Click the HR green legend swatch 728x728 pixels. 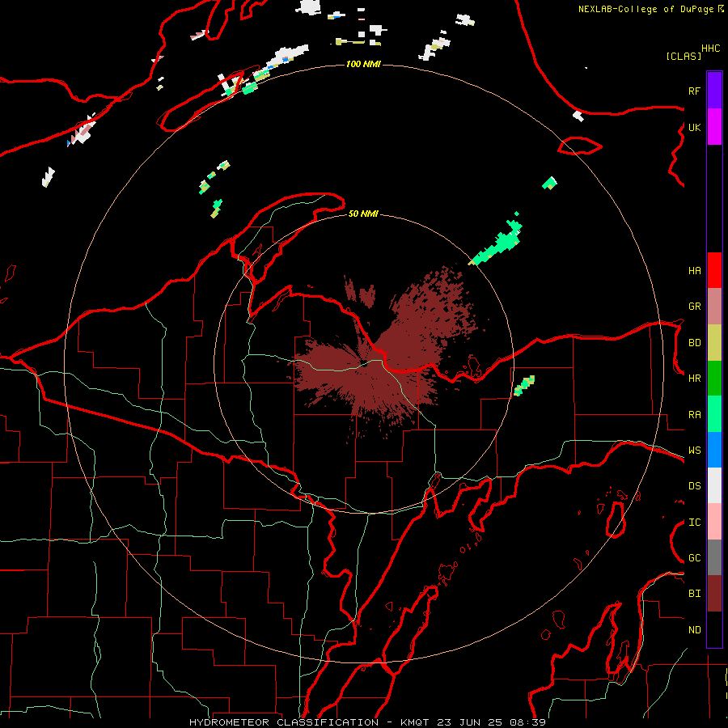coord(714,378)
